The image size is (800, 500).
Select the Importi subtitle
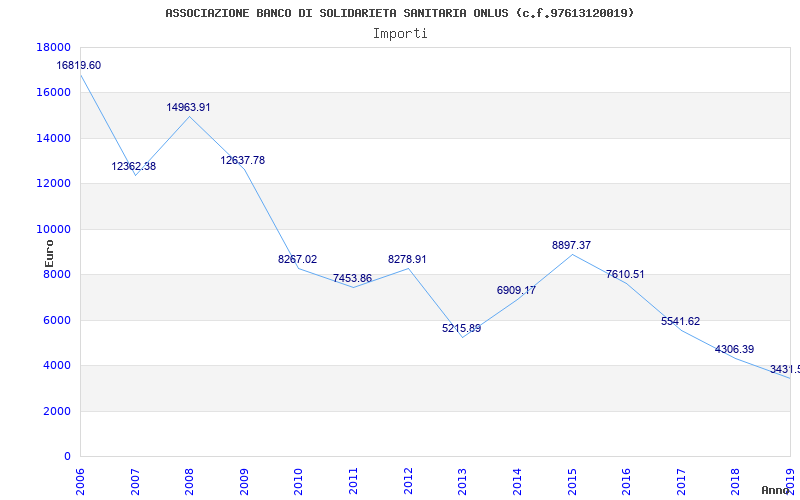click(x=400, y=34)
